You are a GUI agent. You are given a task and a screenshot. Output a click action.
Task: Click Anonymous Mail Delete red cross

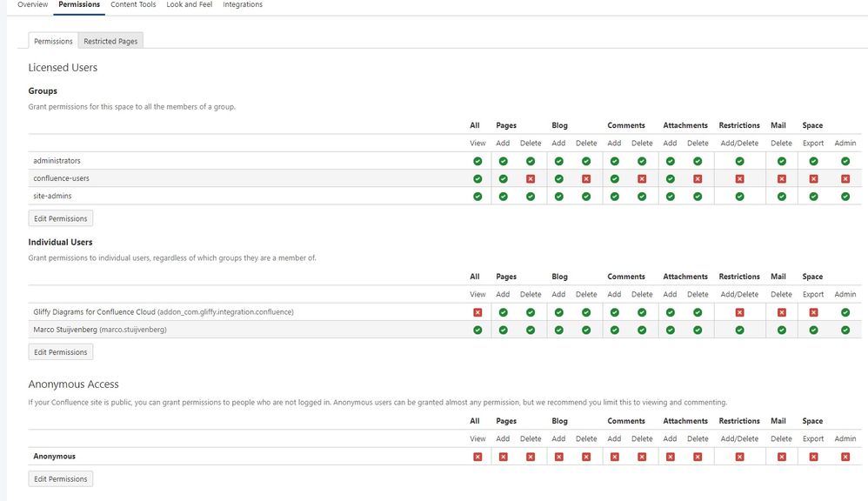click(x=782, y=457)
